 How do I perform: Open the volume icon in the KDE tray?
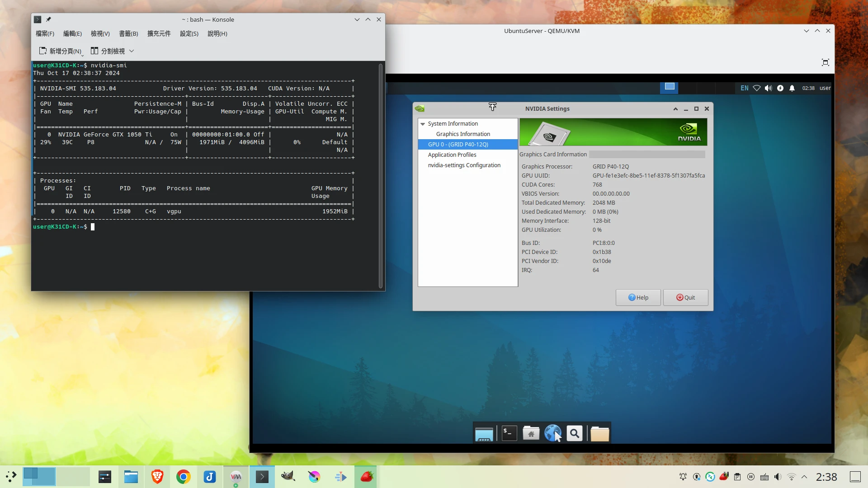(778, 477)
